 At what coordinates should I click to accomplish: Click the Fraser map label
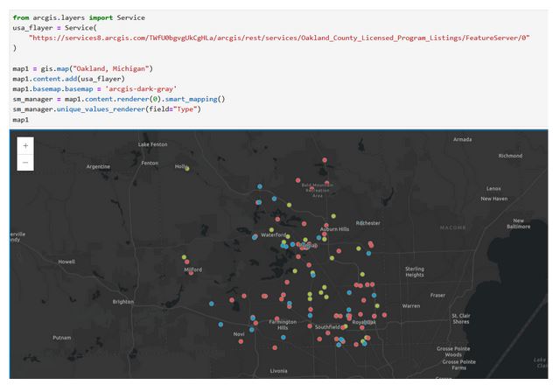(437, 295)
